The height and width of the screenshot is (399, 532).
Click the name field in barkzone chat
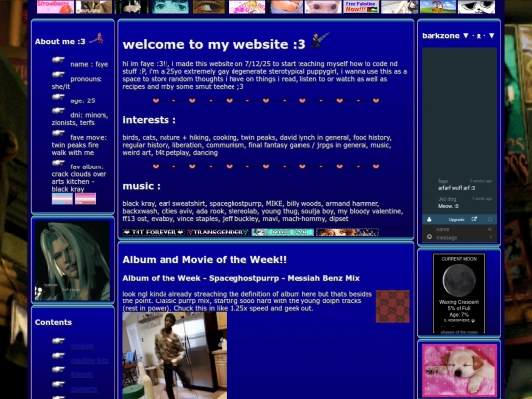point(458,229)
